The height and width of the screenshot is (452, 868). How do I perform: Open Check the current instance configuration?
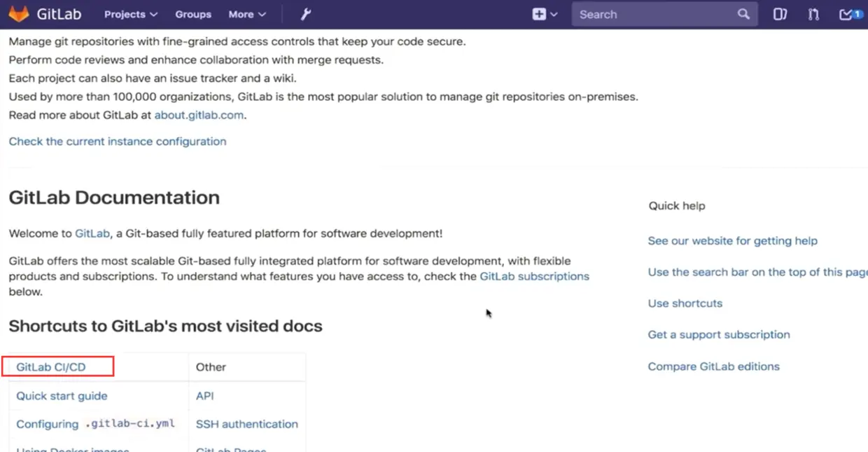[x=118, y=142]
